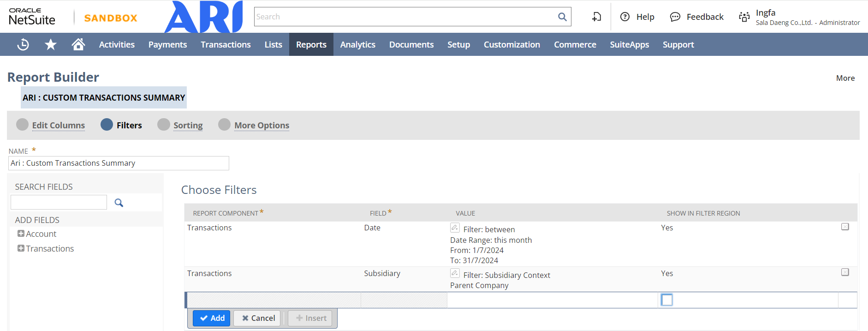This screenshot has width=868, height=331.
Task: Open the Lists menu
Action: click(x=273, y=45)
